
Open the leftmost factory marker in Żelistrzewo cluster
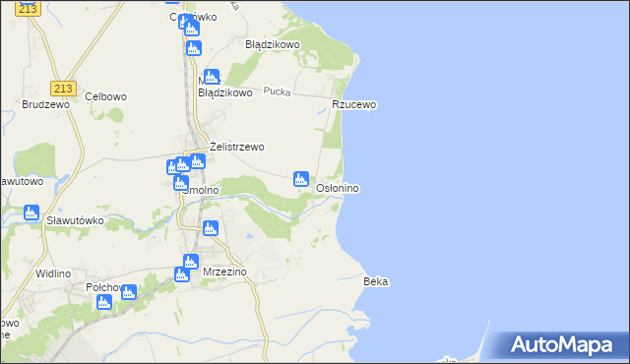tap(171, 167)
